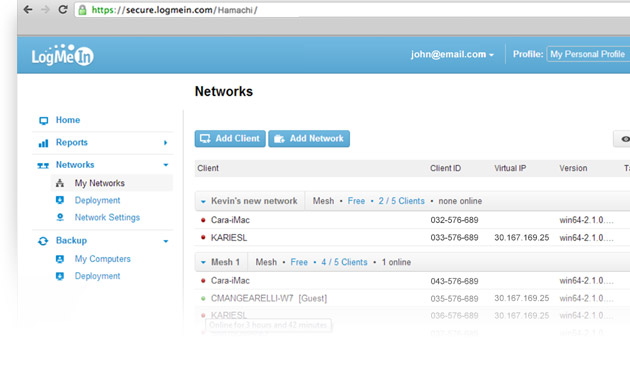
Task: Click the Add Network button
Action: click(x=309, y=139)
